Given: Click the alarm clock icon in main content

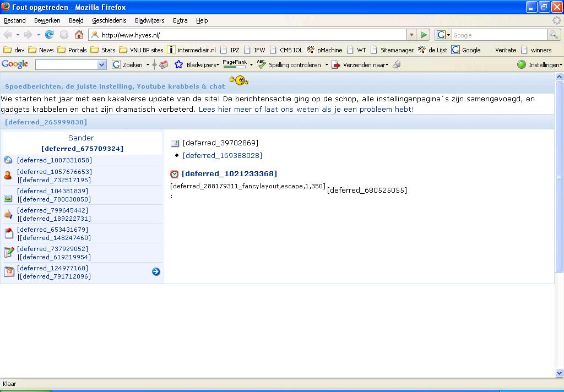Looking at the screenshot, I should pos(175,174).
